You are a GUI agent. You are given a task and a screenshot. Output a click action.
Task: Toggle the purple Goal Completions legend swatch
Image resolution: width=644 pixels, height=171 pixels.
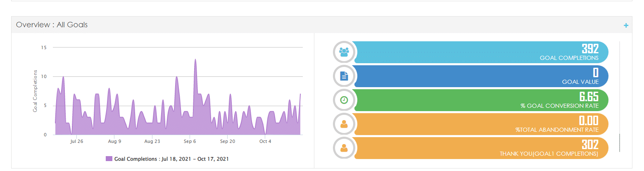[x=109, y=159]
